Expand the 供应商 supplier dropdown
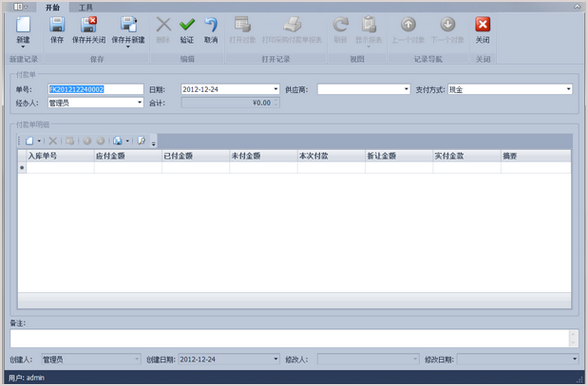Screen dimensions: 588x386 pyautogui.click(x=406, y=89)
